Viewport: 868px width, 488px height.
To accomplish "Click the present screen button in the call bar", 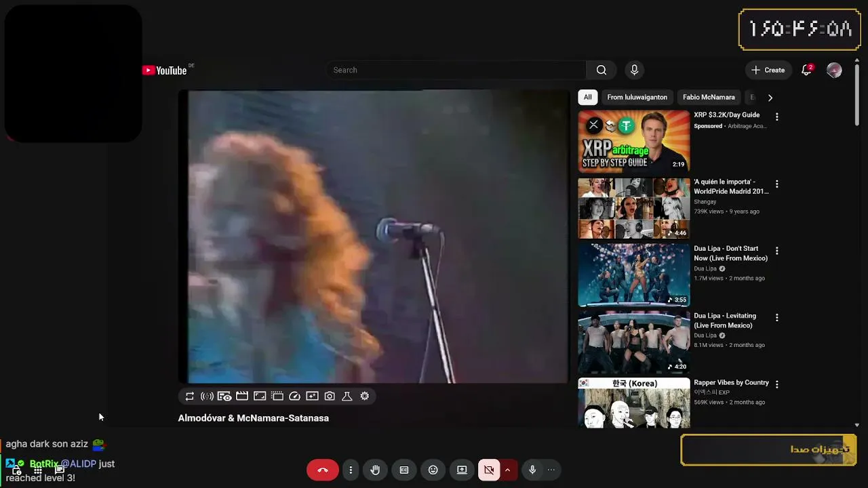I will [x=462, y=470].
